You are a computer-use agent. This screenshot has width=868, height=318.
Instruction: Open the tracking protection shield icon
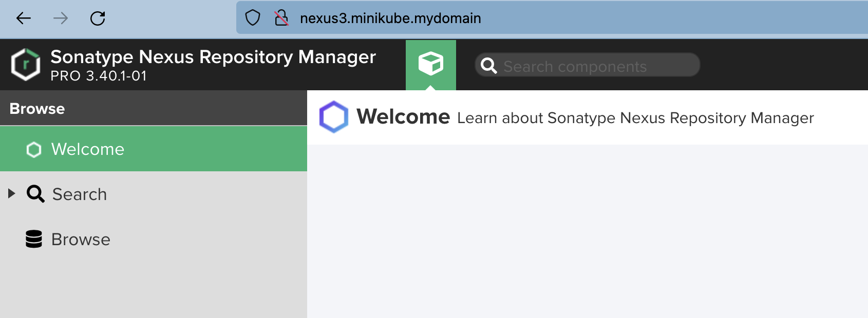(x=252, y=18)
